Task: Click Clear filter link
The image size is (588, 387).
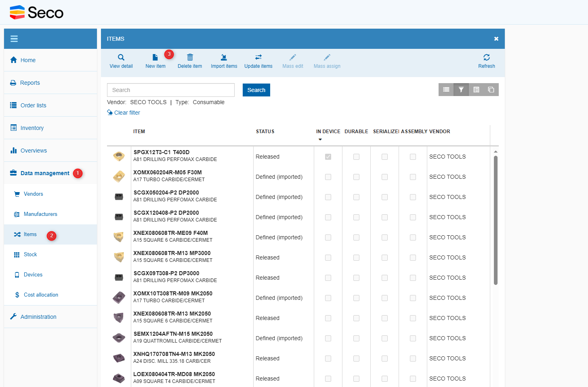Action: [x=124, y=113]
